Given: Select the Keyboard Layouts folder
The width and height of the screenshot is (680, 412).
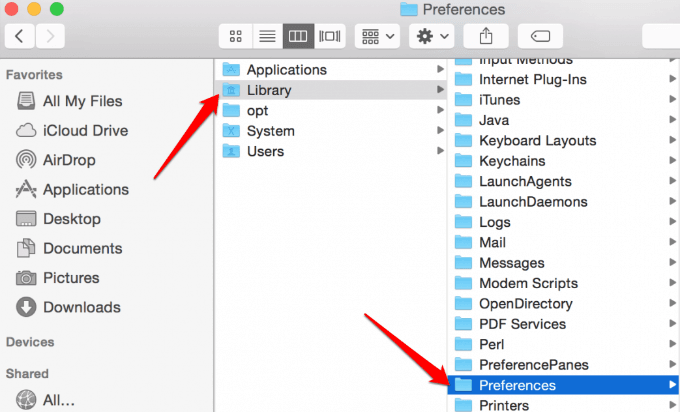Looking at the screenshot, I should click(x=564, y=141).
